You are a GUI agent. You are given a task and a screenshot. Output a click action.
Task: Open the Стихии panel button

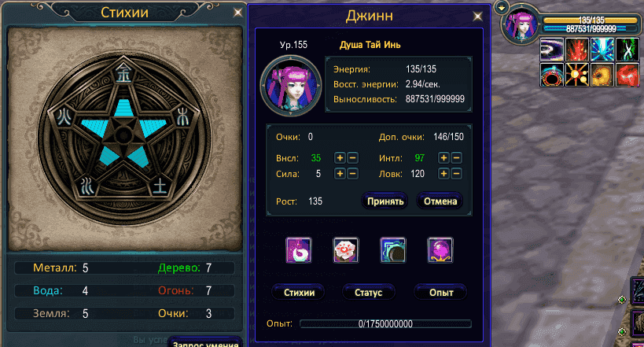(x=299, y=293)
